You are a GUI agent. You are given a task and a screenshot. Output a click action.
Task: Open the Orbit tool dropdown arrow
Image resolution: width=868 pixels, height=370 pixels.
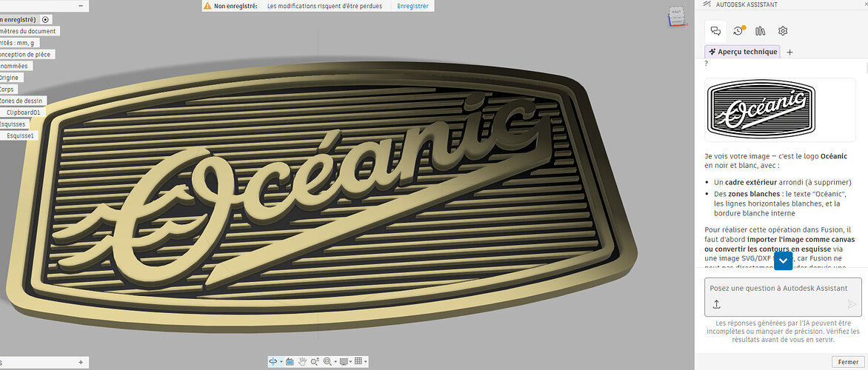pyautogui.click(x=281, y=362)
